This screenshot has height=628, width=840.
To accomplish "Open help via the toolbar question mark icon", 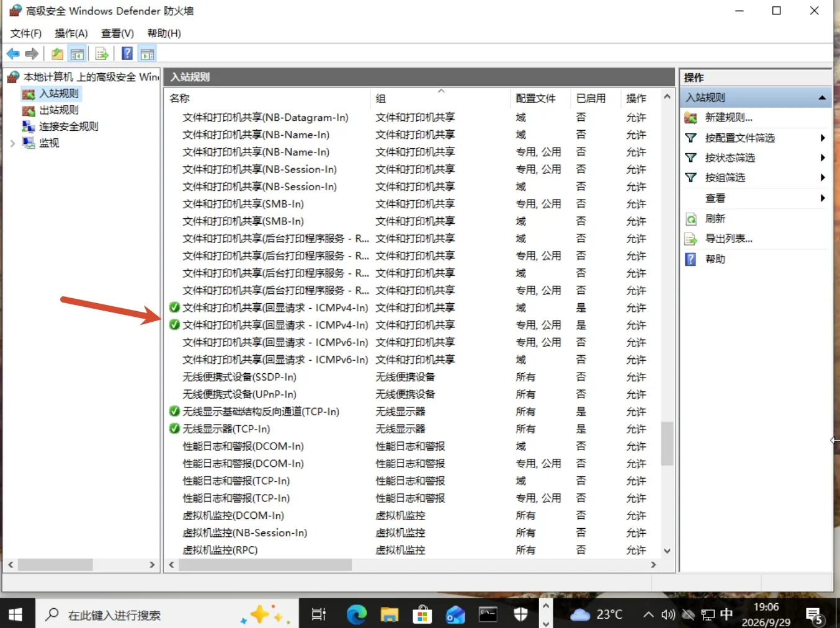I will coord(127,54).
